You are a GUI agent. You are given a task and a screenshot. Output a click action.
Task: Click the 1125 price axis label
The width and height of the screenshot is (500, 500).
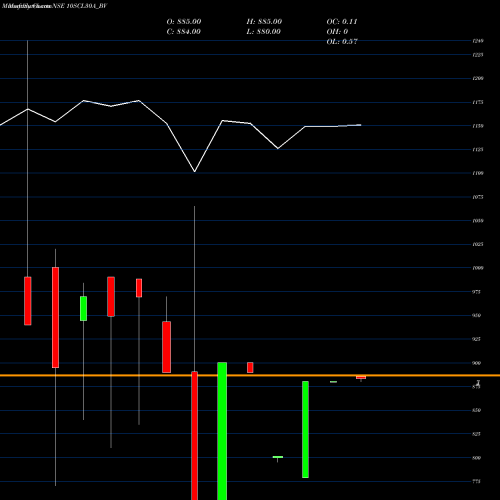point(478,150)
